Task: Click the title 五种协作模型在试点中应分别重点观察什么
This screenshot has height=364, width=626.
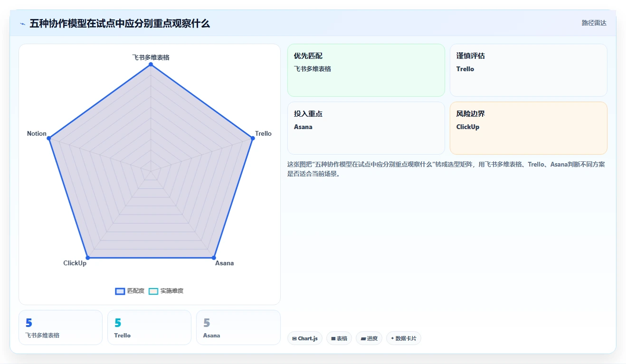Action: click(x=120, y=23)
